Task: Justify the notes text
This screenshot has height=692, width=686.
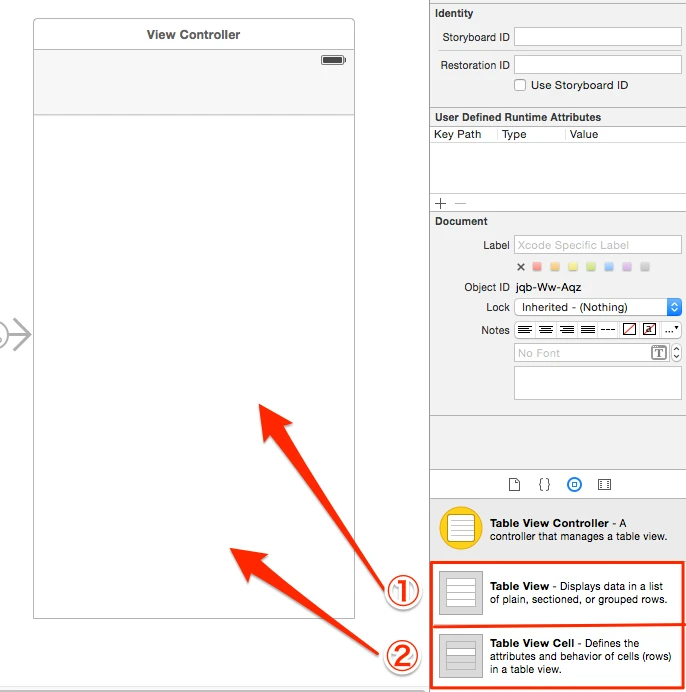Action: pyautogui.click(x=588, y=330)
